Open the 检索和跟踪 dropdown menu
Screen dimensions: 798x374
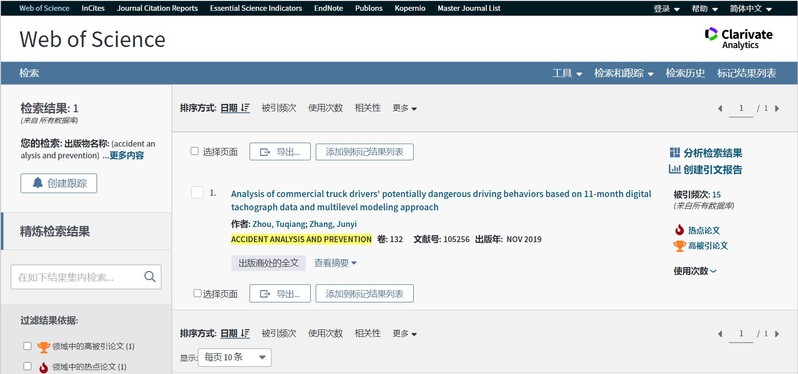click(x=623, y=73)
